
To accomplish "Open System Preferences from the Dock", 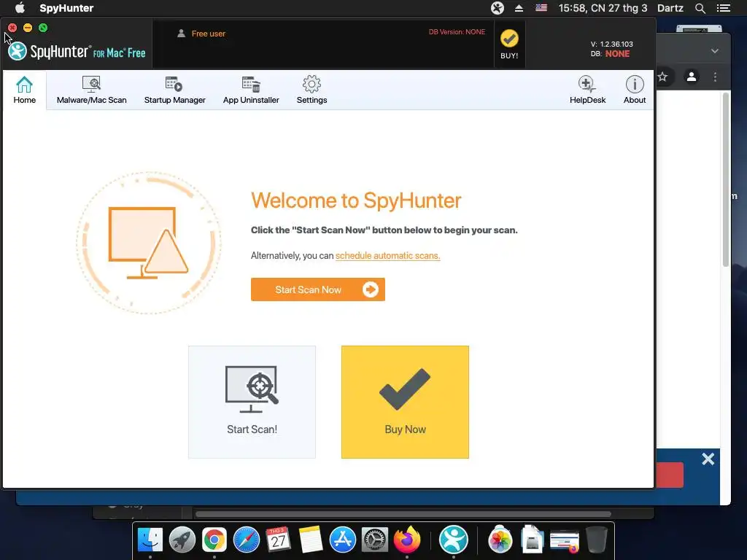I will (375, 540).
